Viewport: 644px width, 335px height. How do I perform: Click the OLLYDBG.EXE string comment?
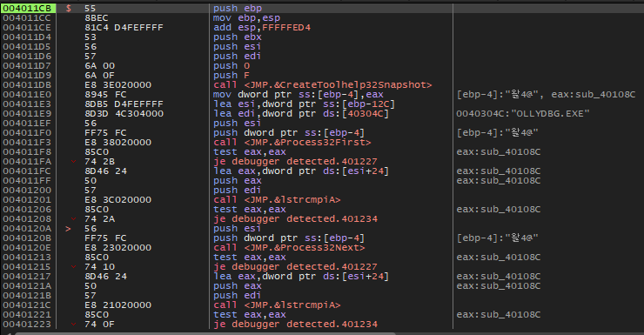tap(523, 114)
